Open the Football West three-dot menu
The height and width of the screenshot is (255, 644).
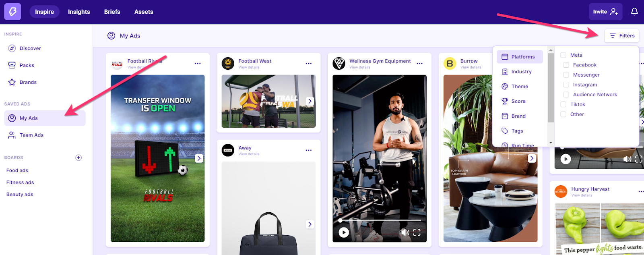click(309, 63)
